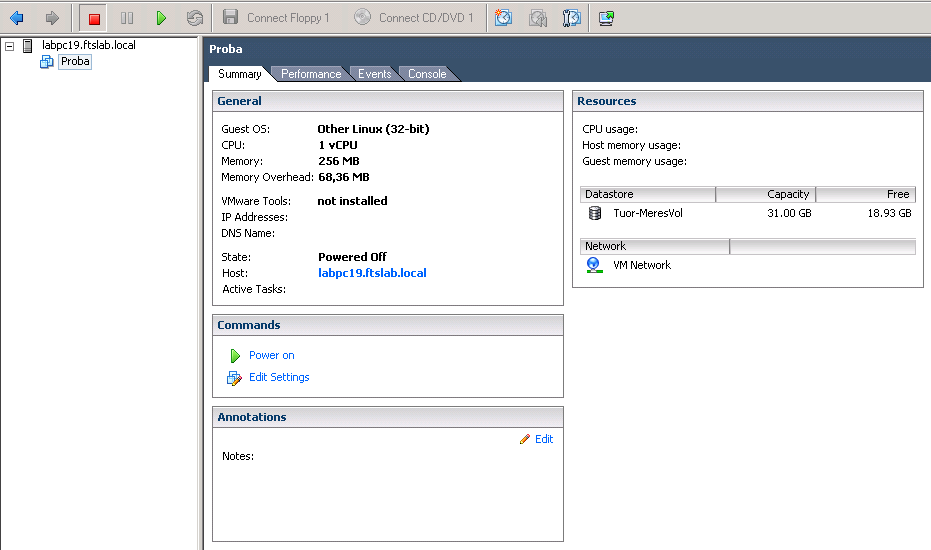The width and height of the screenshot is (931, 550).
Task: Click the gray Forward navigation arrow
Action: (x=52, y=18)
